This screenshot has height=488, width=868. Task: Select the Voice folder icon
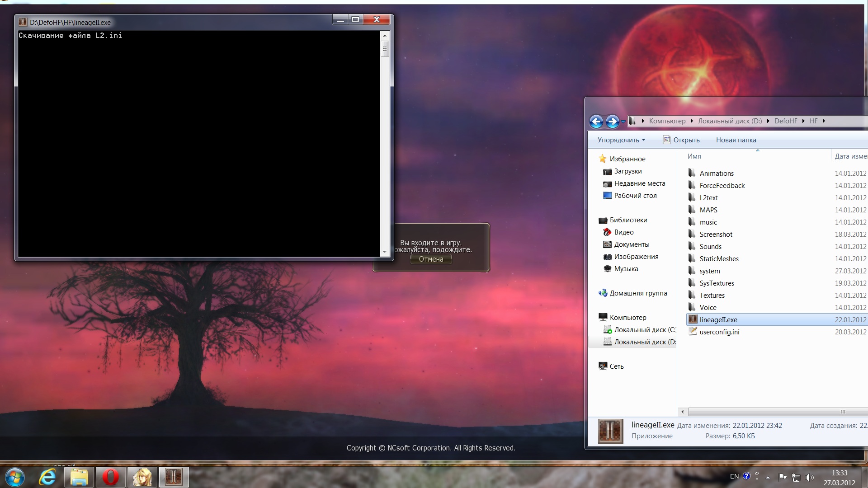tap(692, 307)
